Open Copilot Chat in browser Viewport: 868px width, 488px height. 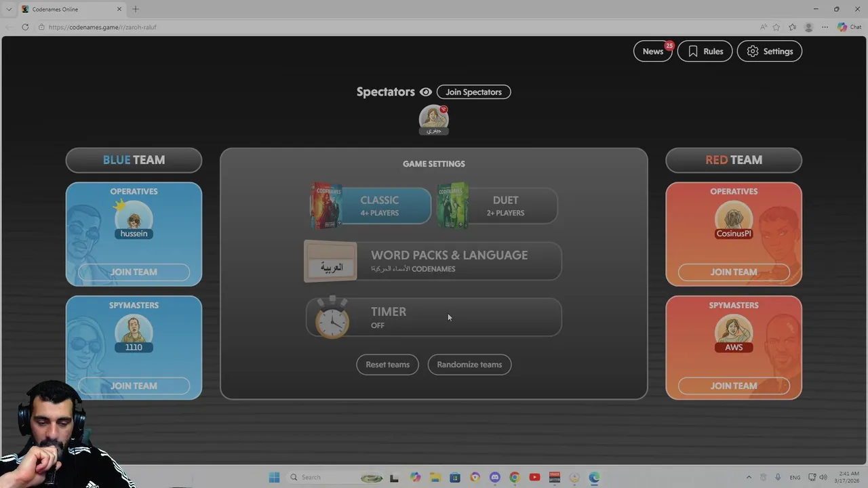pyautogui.click(x=849, y=27)
